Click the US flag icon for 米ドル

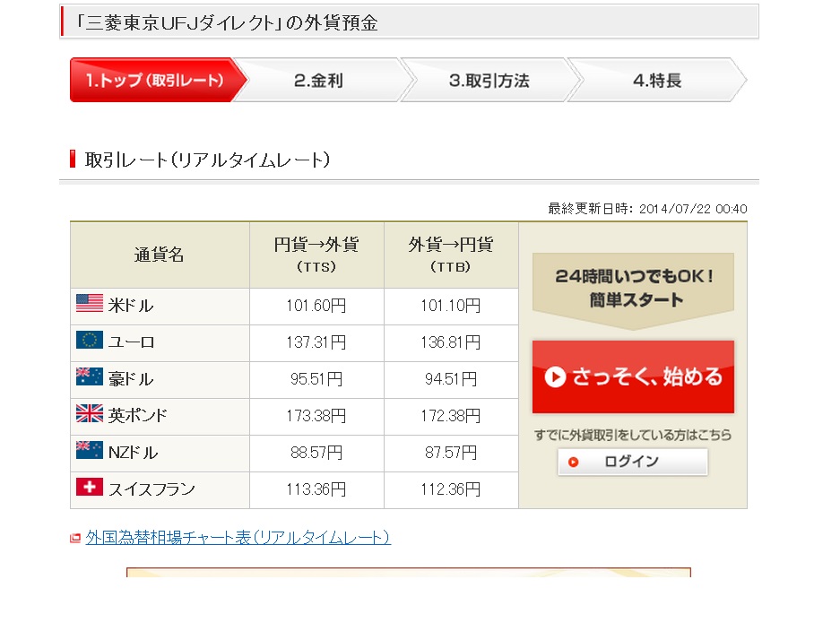[x=90, y=303]
